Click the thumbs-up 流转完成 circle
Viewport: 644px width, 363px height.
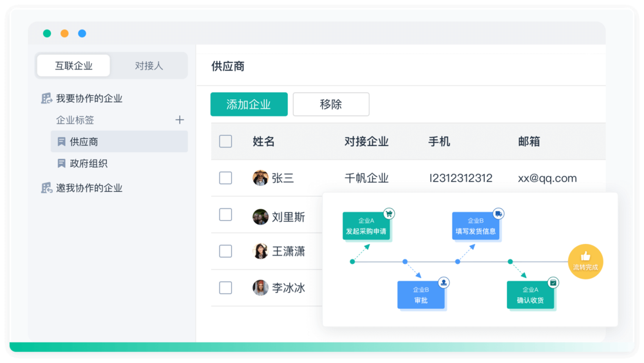pyautogui.click(x=585, y=261)
